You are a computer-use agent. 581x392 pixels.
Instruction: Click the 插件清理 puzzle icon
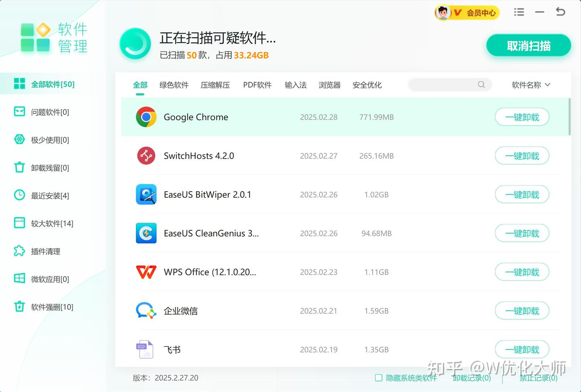click(19, 251)
